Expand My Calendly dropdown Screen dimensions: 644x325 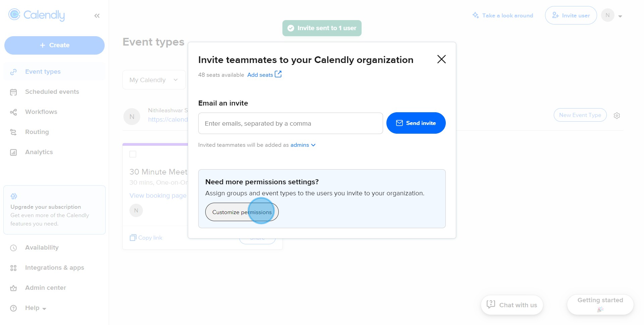pyautogui.click(x=154, y=80)
